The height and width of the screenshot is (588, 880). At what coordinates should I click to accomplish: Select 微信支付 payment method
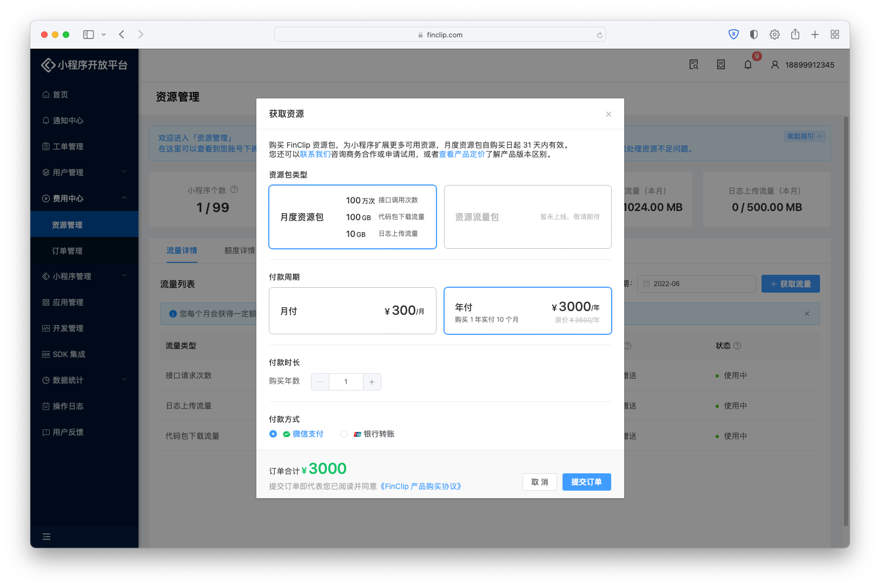pyautogui.click(x=296, y=434)
